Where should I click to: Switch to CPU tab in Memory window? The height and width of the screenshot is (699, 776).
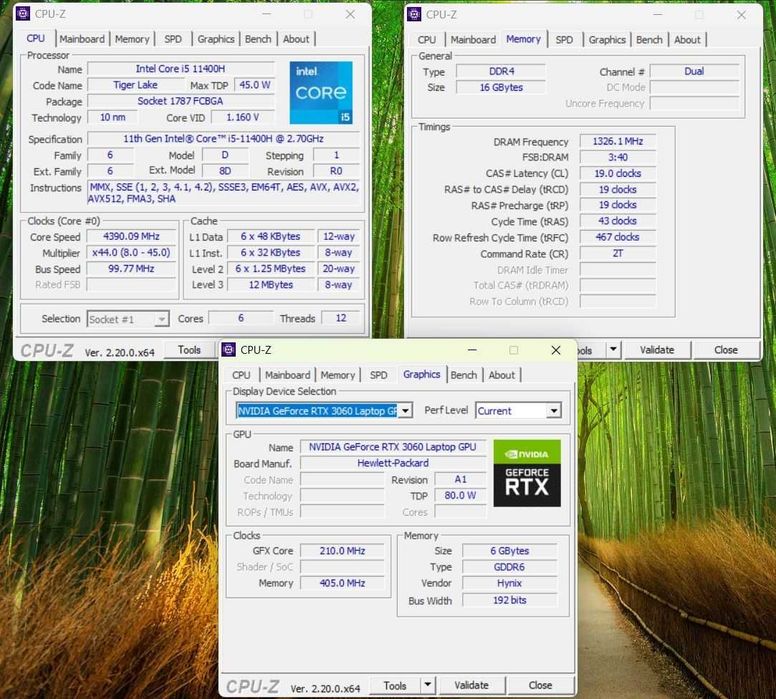[427, 40]
